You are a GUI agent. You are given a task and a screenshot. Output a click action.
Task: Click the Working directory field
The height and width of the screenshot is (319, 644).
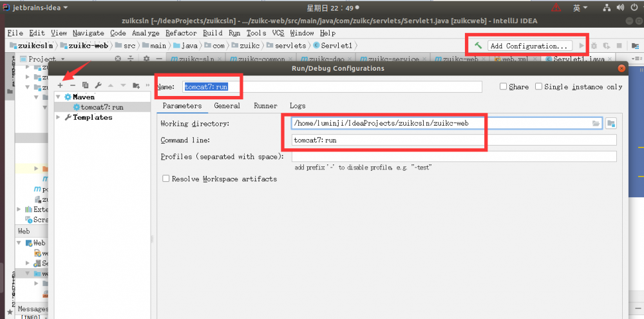(x=447, y=123)
